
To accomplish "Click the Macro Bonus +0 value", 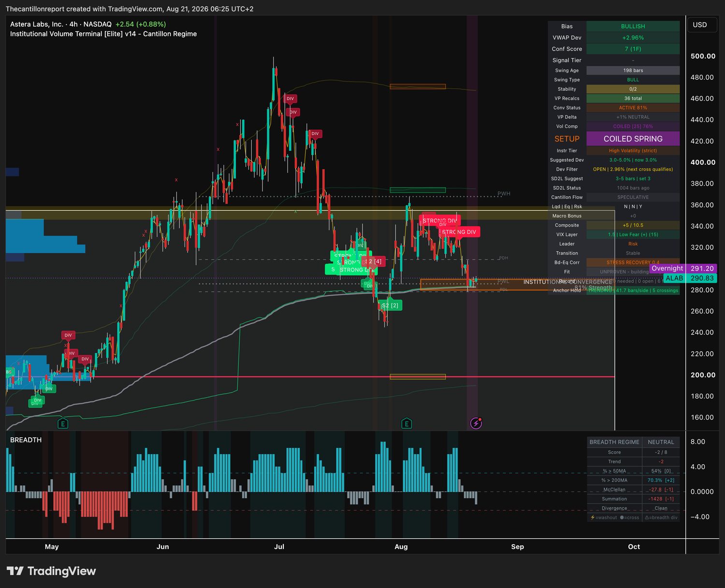I will point(633,216).
